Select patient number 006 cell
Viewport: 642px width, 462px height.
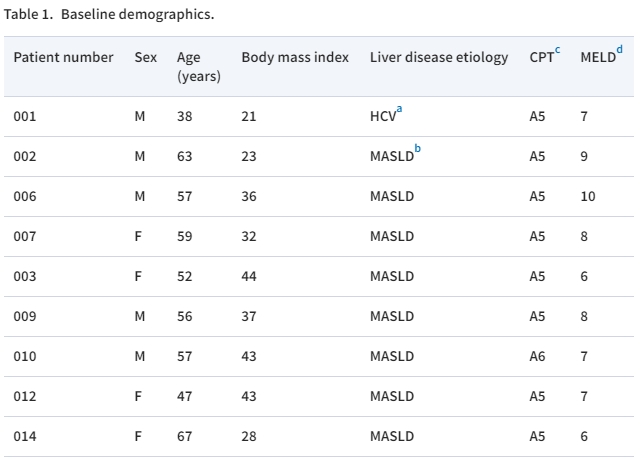[x=24, y=196]
